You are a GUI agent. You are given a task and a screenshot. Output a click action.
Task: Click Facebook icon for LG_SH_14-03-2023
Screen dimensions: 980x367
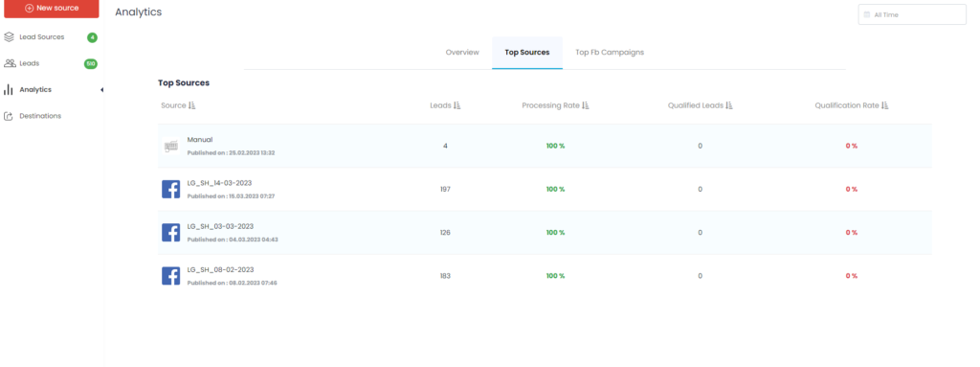pyautogui.click(x=171, y=189)
